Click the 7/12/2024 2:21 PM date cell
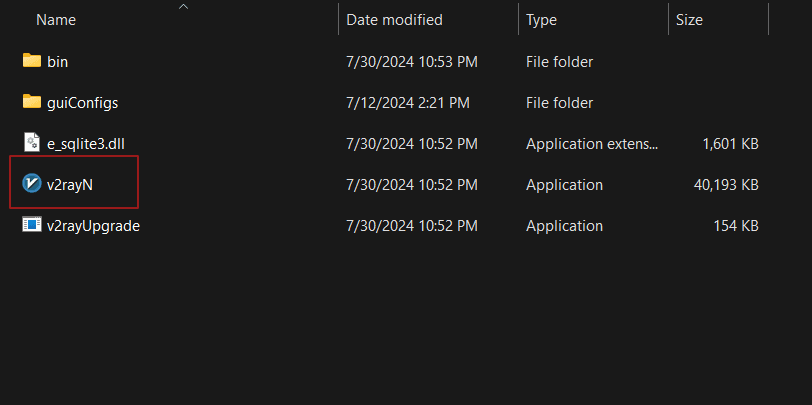This screenshot has height=405, width=812. coord(407,102)
